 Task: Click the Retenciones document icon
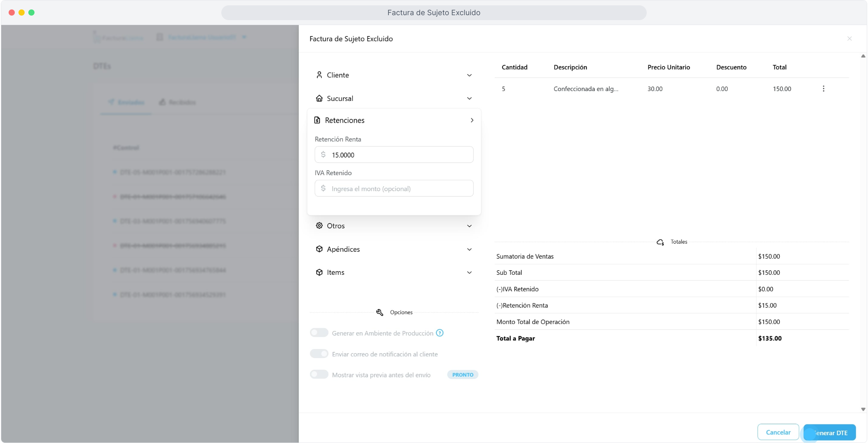pyautogui.click(x=317, y=120)
